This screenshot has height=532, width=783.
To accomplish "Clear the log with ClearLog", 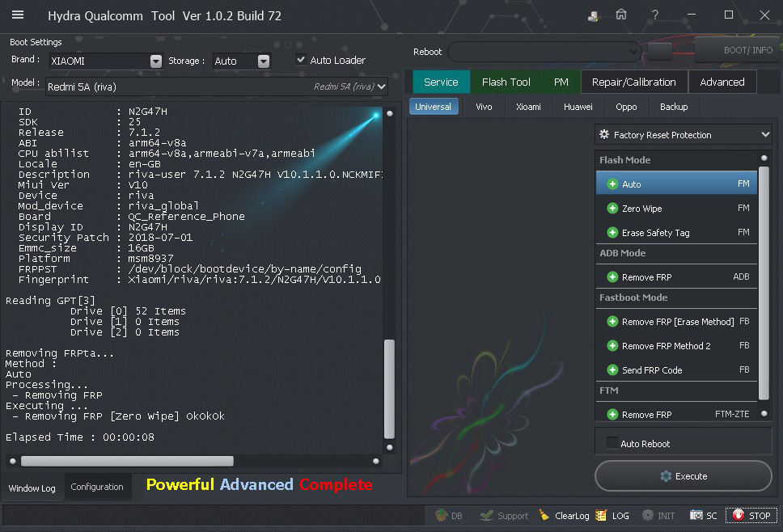I will click(x=564, y=516).
